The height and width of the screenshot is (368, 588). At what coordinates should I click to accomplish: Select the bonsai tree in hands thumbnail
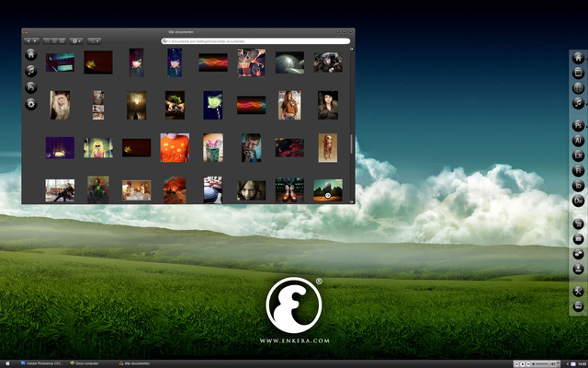coord(175,105)
